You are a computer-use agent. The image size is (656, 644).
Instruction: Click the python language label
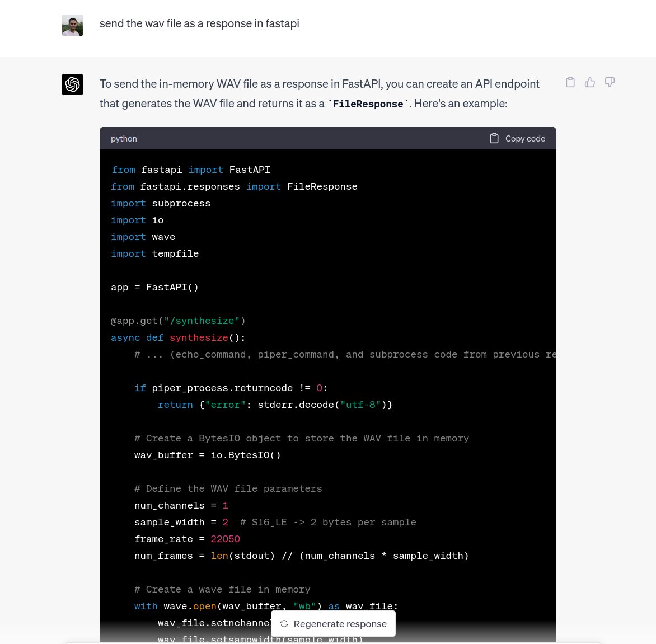(124, 138)
